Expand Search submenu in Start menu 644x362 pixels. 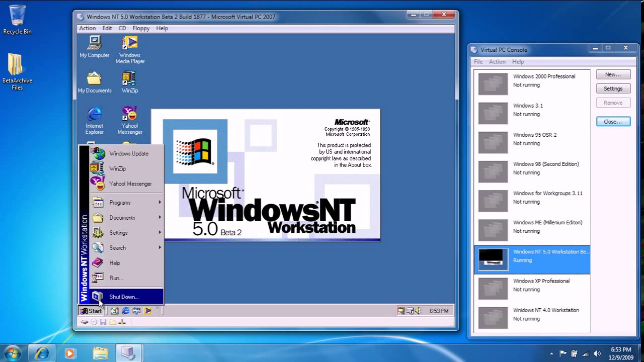(x=126, y=248)
